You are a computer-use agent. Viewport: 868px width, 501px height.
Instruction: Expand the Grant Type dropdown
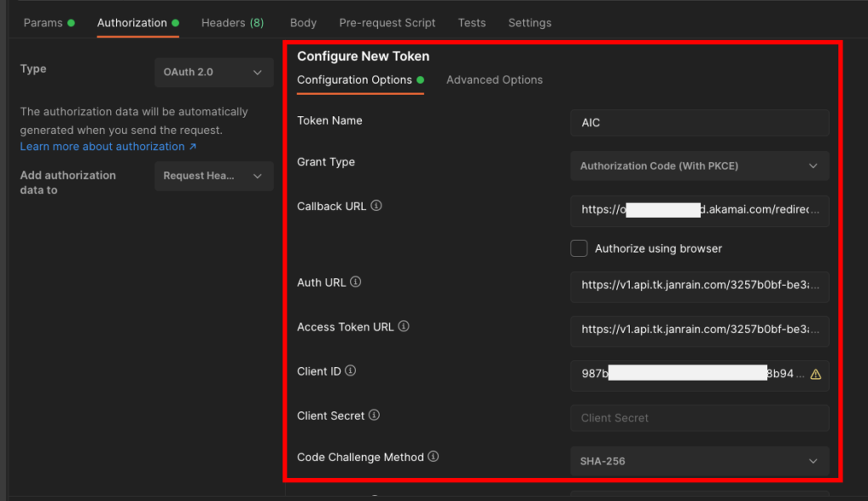(699, 166)
